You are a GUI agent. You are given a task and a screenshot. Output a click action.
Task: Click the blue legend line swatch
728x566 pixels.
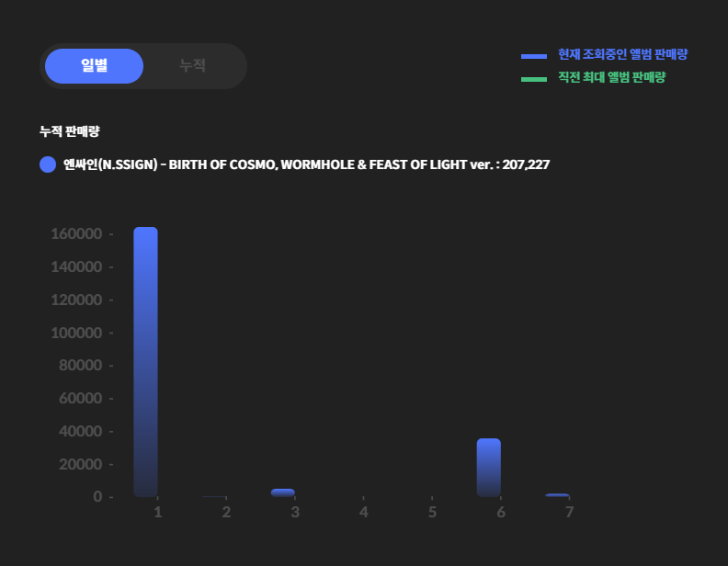click(x=534, y=56)
